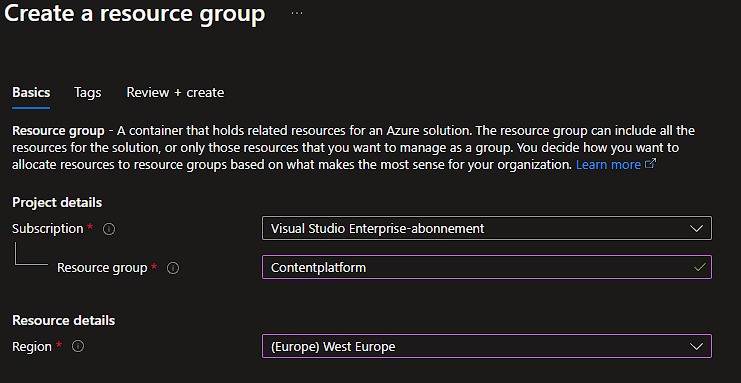Expand the Region dropdown chevron

(696, 347)
